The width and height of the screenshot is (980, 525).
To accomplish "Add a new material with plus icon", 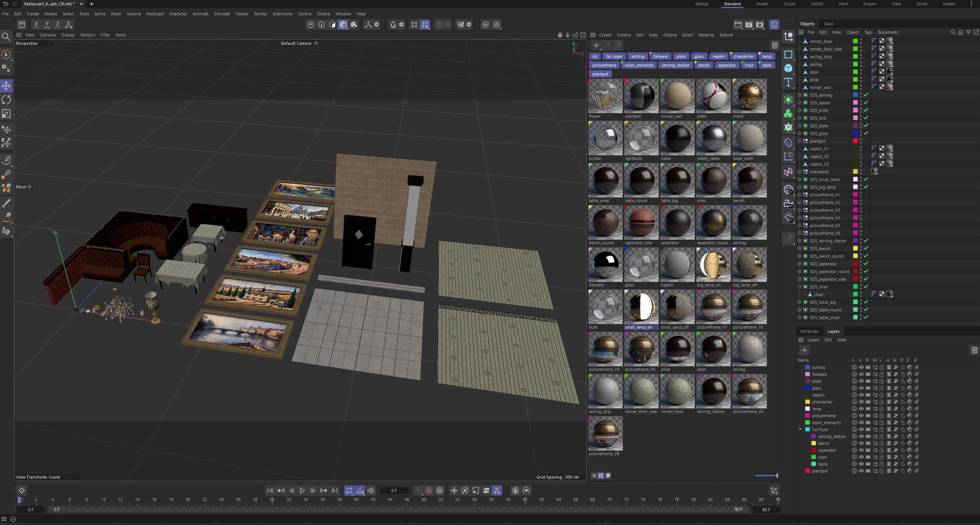I will (596, 45).
